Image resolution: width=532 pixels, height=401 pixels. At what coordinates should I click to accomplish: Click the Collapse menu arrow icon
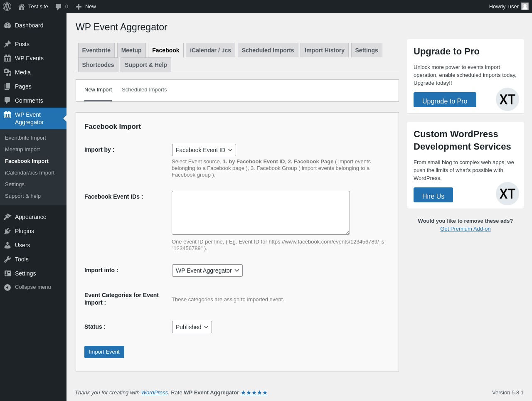pyautogui.click(x=7, y=287)
